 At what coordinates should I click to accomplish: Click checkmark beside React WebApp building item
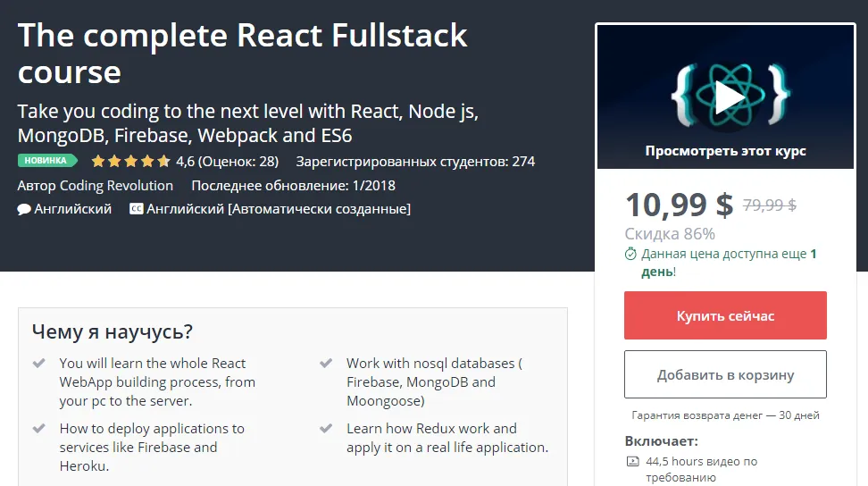39,364
